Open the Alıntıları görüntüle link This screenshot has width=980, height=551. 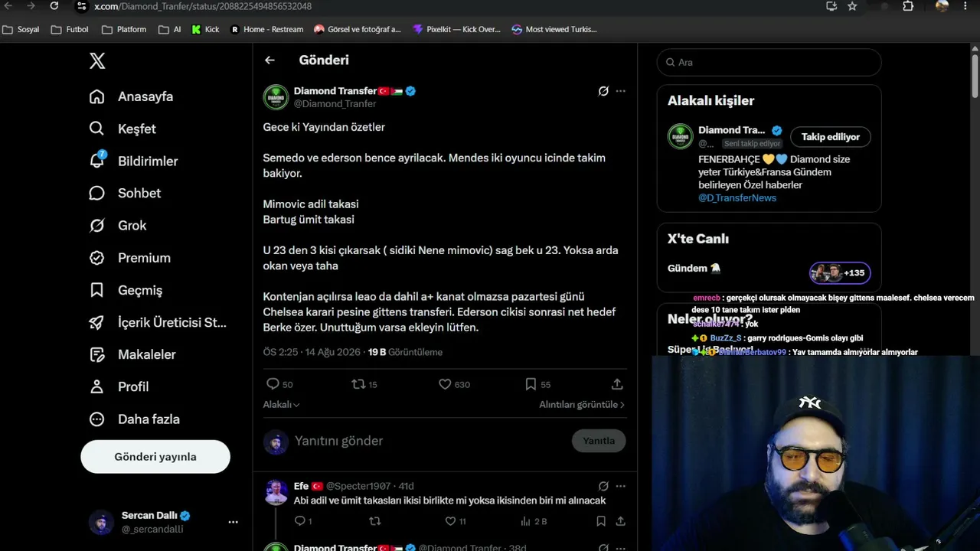coord(582,405)
